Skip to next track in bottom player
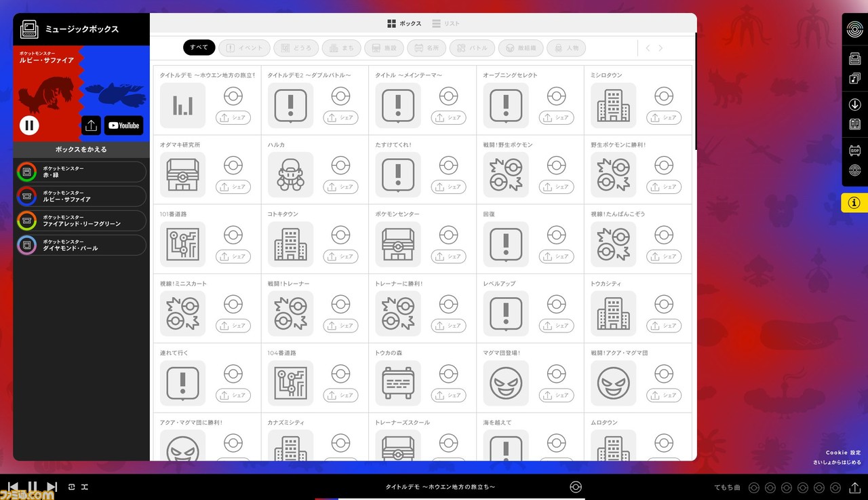This screenshot has width=868, height=500. [x=52, y=486]
